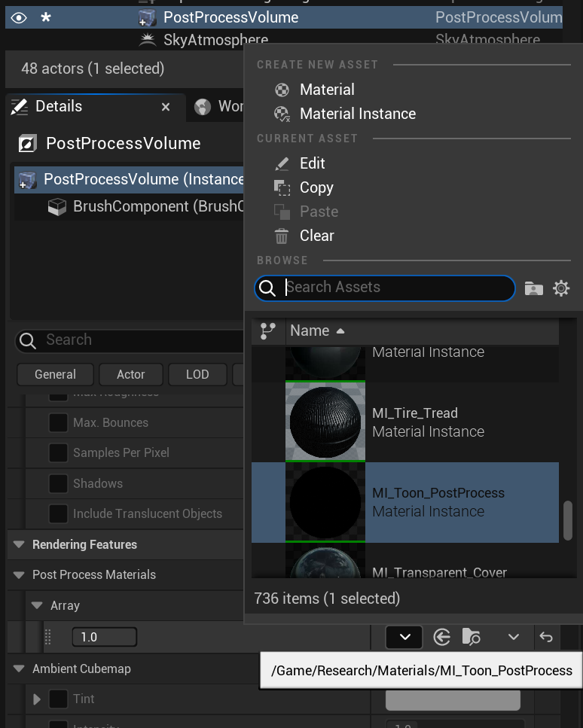Select MI_Transparent_Cover asset

click(405, 561)
